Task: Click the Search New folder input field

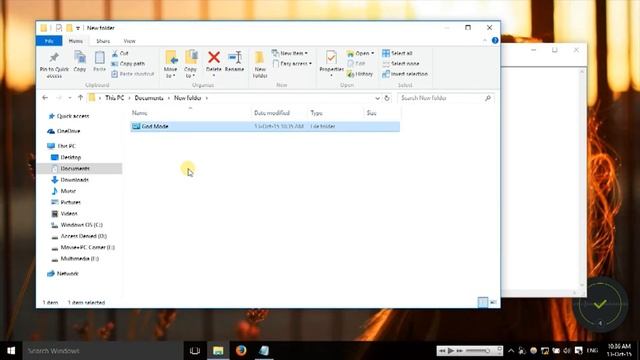Action: [x=441, y=98]
